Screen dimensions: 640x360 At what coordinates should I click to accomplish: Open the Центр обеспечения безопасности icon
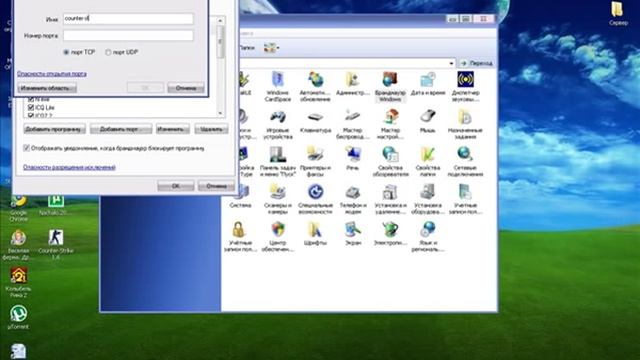tap(278, 237)
